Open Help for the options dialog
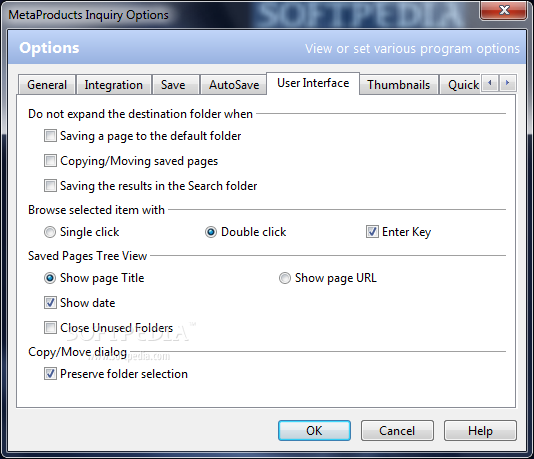Screen dimensions: 534x459 coord(480,431)
